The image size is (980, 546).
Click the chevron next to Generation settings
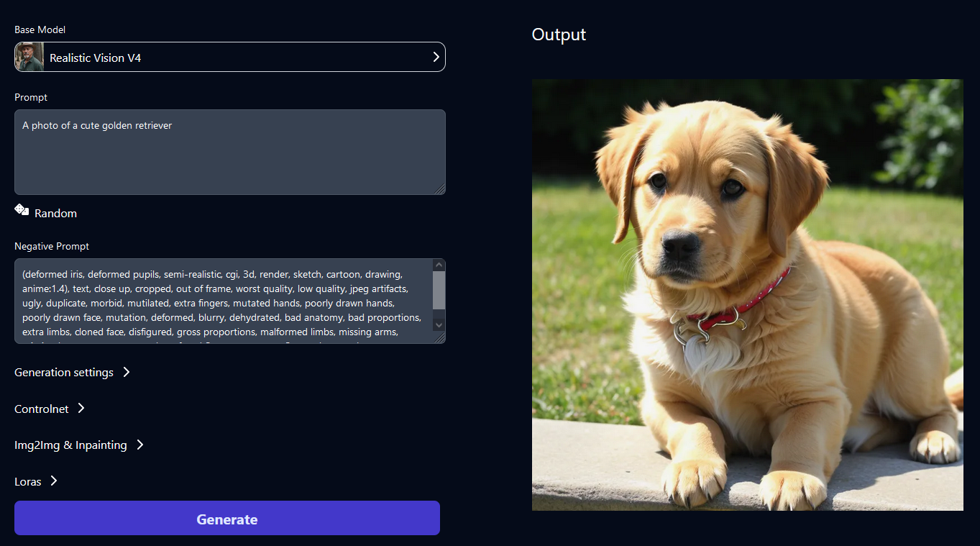pos(127,372)
